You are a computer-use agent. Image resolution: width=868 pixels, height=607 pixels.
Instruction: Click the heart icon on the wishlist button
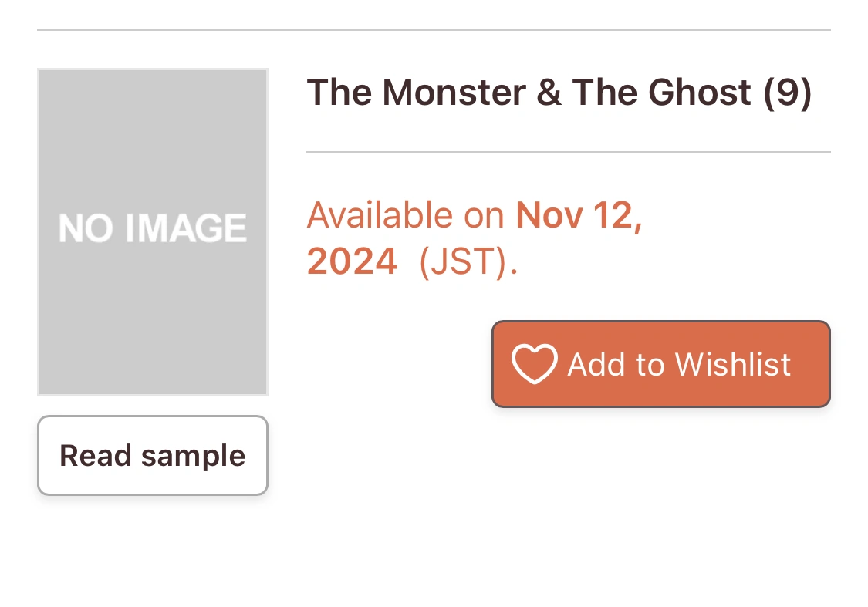534,364
